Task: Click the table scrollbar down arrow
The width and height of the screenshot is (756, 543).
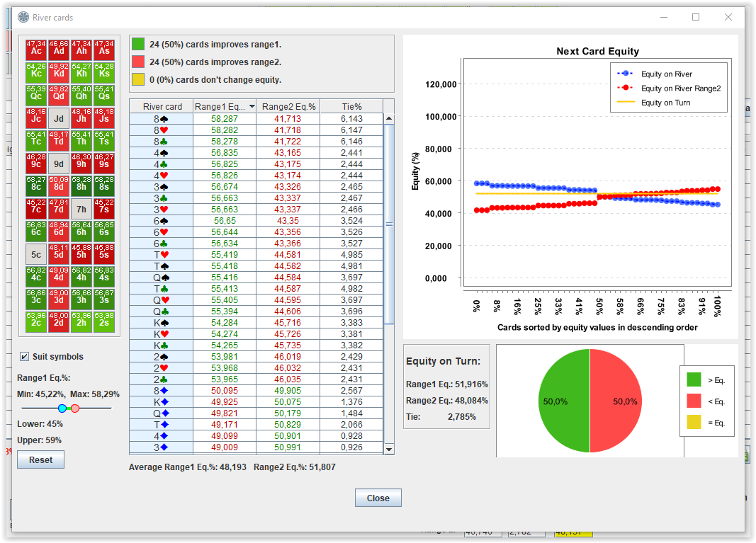Action: 389,449
